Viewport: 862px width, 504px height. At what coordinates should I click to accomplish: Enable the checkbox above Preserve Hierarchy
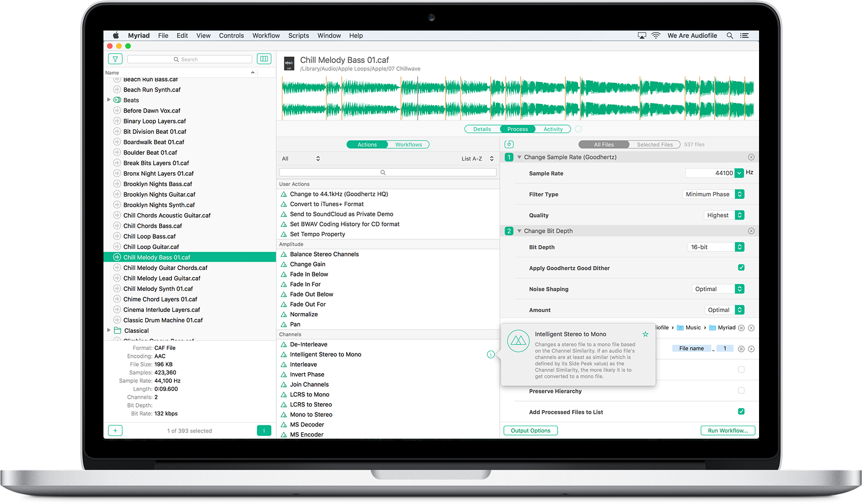click(x=741, y=370)
